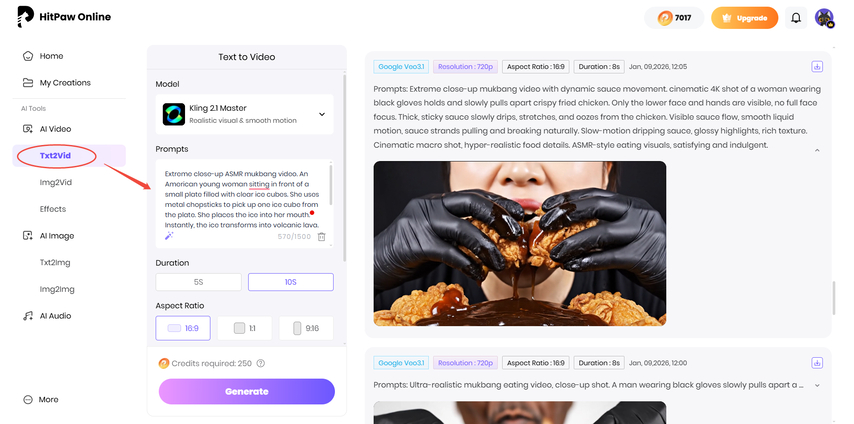Download the first generated video
854x424 pixels.
817,66
